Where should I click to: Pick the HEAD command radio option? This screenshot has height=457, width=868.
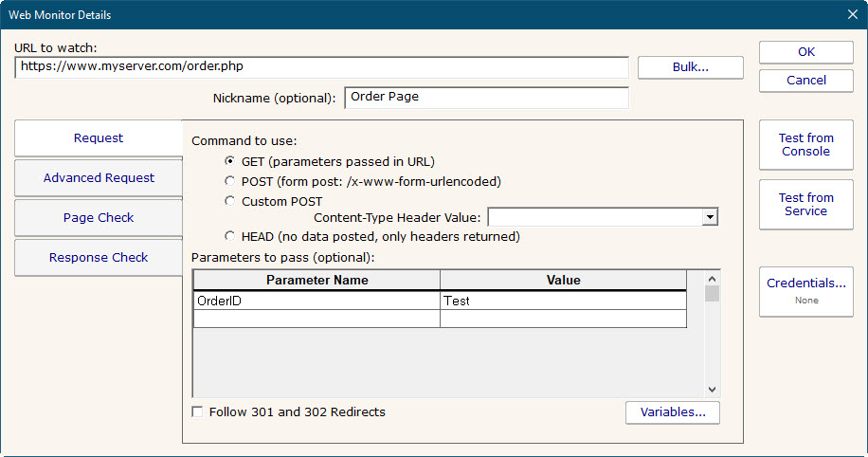229,236
